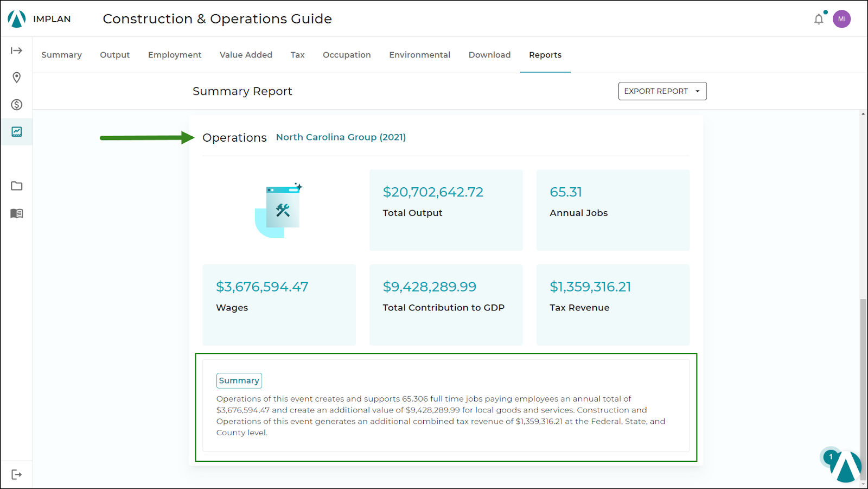
Task: Switch to the Employment tab
Action: click(174, 55)
